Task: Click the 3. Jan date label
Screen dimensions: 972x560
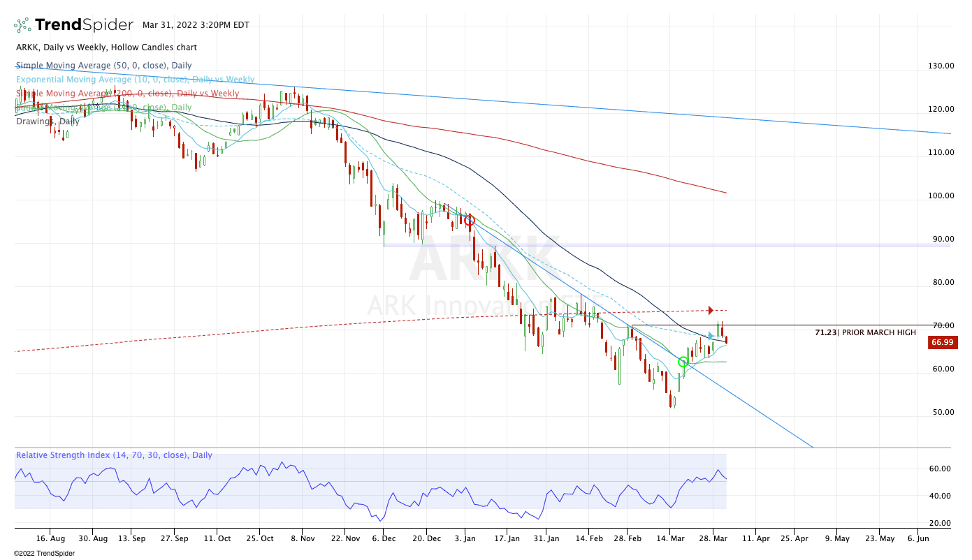Action: tap(465, 539)
